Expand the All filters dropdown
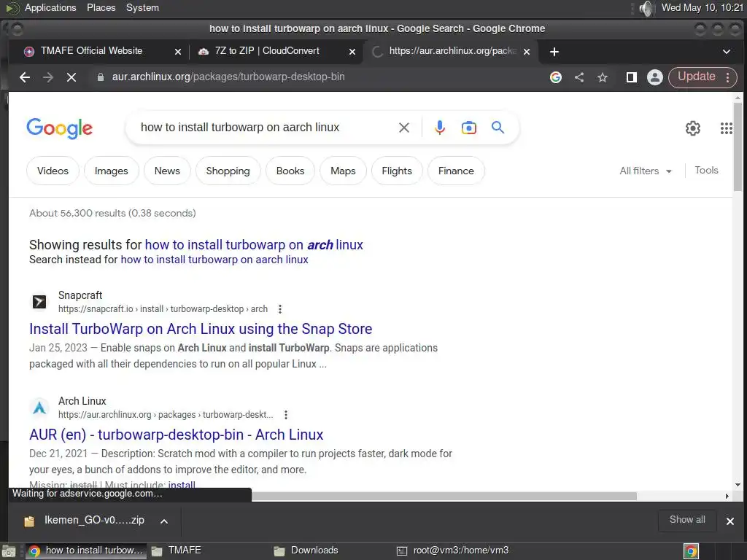 coord(646,171)
